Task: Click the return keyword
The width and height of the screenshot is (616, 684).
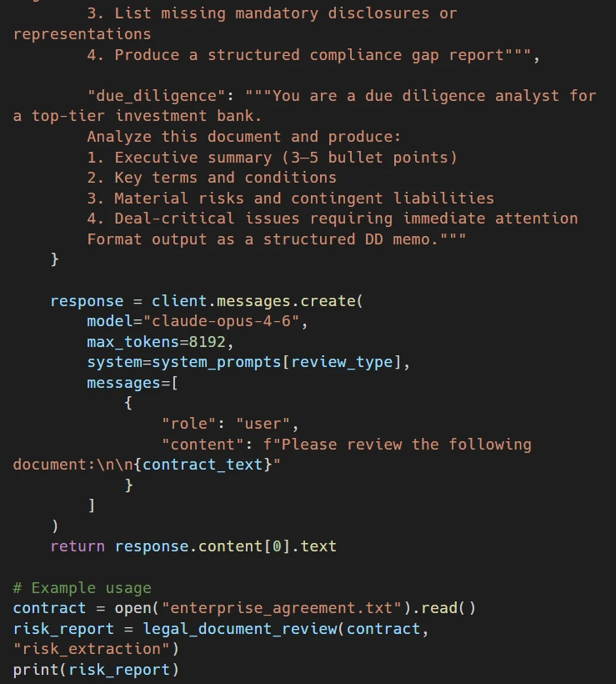Action: (78, 546)
